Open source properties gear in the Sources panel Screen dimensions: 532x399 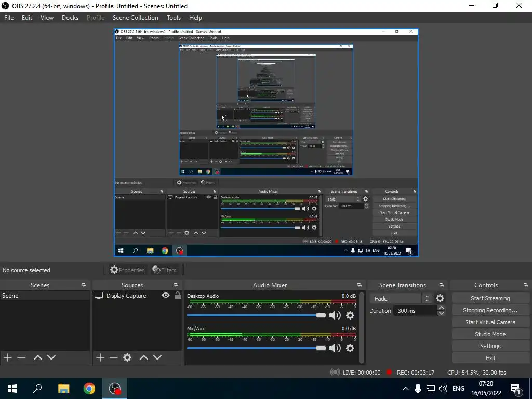[127, 357]
